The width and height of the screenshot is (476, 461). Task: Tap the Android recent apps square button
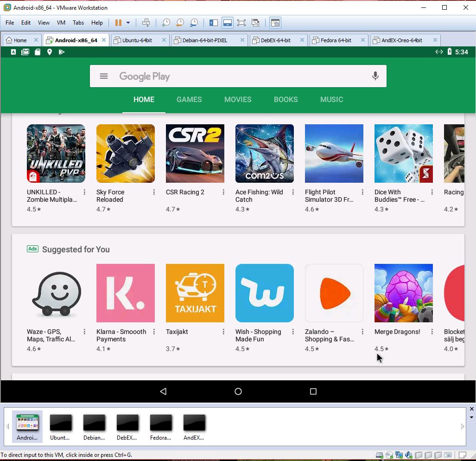tap(313, 391)
